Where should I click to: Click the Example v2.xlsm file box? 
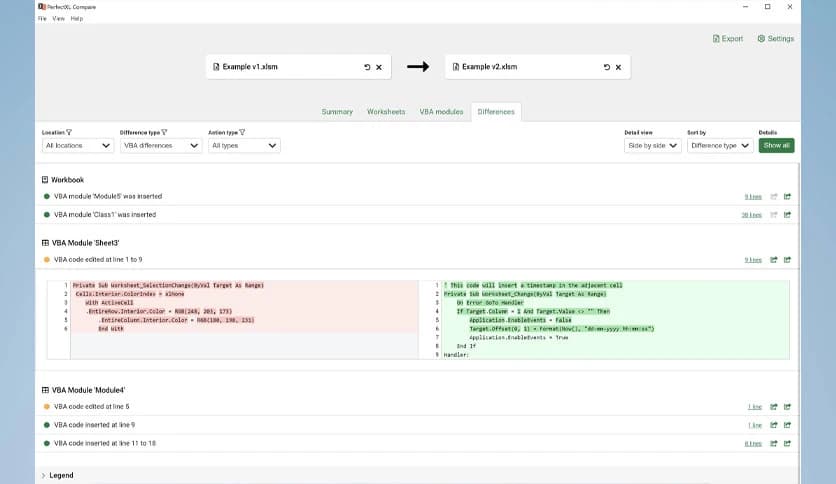[x=537, y=67]
